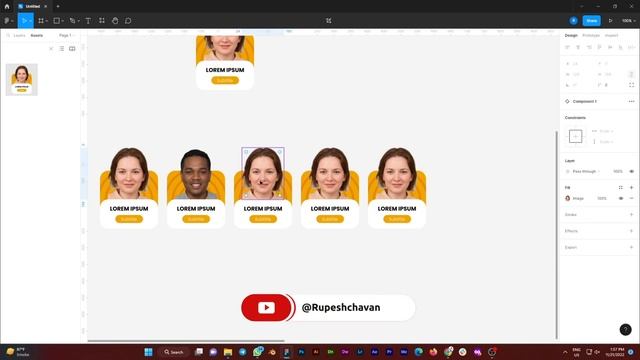Click align vertical centers icon
Screen dimensions: 640x360
pyautogui.click(x=610, y=47)
